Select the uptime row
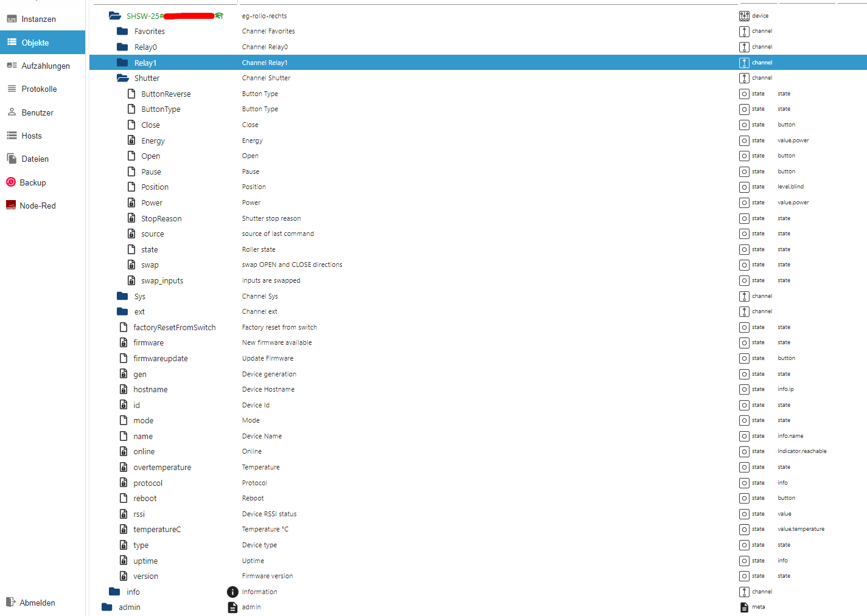867x616 pixels. 478,561
